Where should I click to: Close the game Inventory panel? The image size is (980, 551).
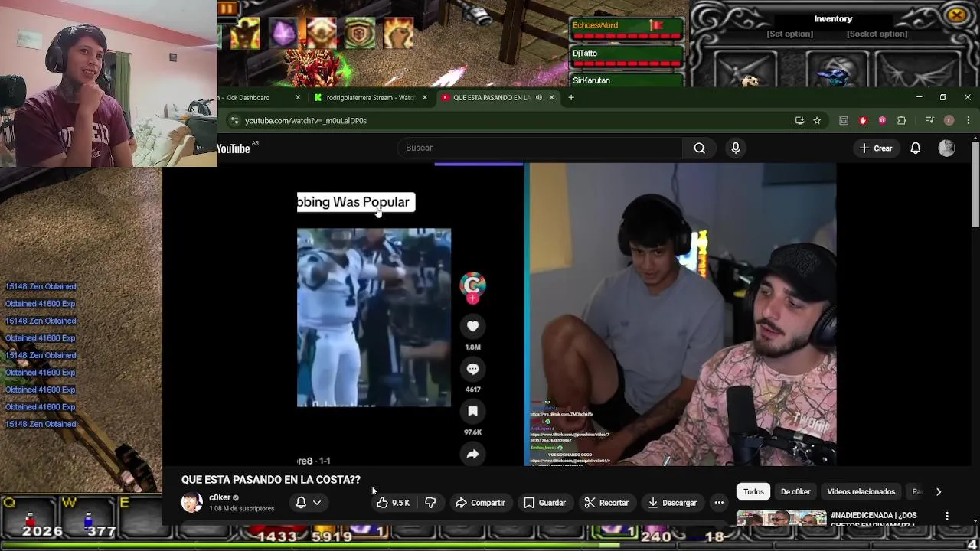coord(956,15)
